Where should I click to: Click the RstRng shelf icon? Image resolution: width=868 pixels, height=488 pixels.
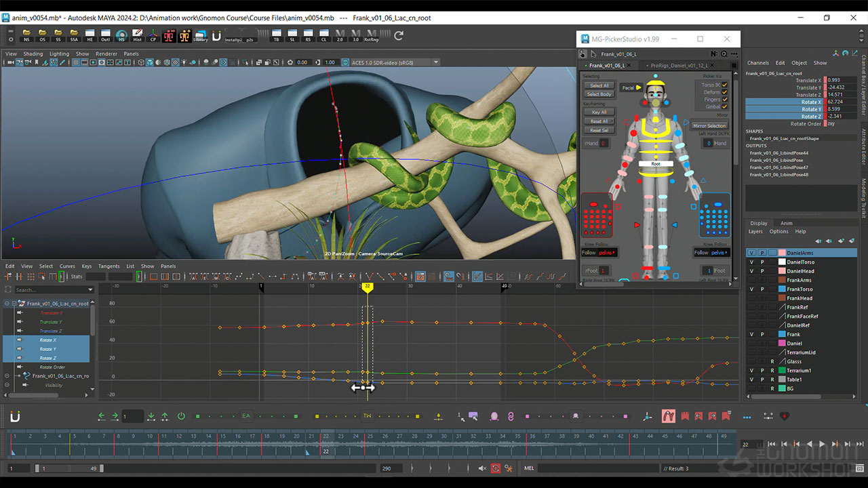point(371,35)
